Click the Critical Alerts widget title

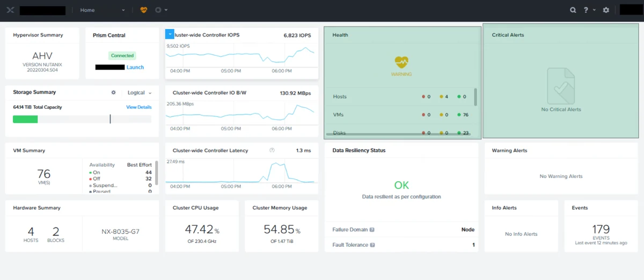tap(508, 35)
